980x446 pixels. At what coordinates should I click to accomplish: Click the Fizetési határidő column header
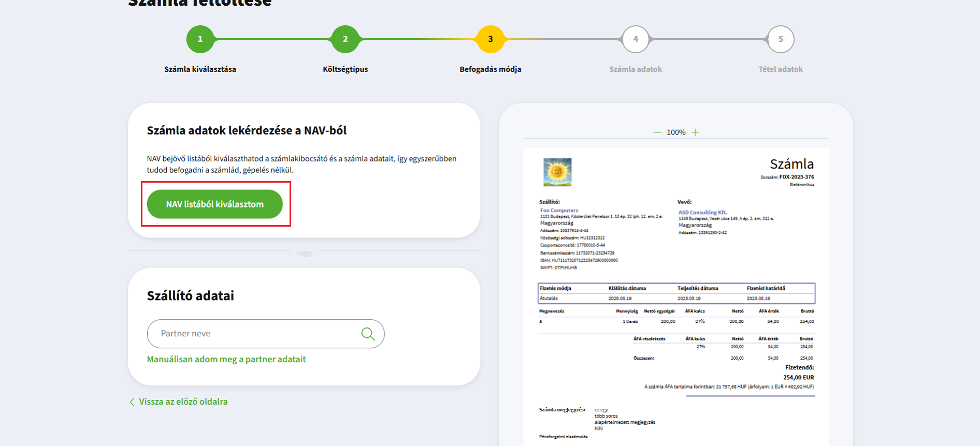(x=766, y=288)
